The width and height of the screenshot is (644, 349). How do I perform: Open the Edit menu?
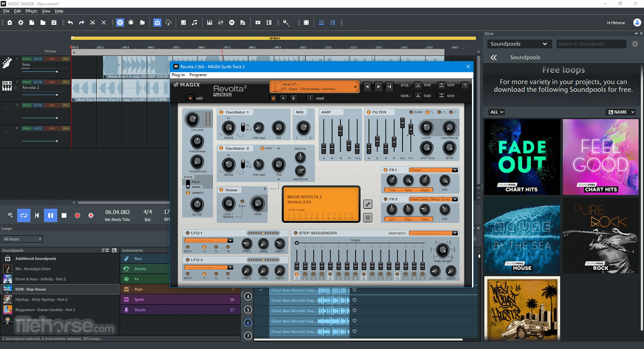coord(17,11)
